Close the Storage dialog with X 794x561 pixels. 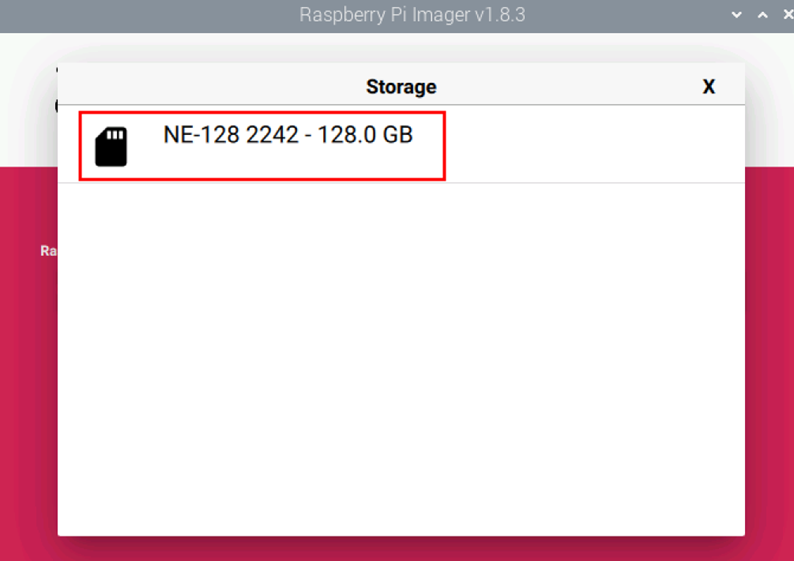[708, 87]
